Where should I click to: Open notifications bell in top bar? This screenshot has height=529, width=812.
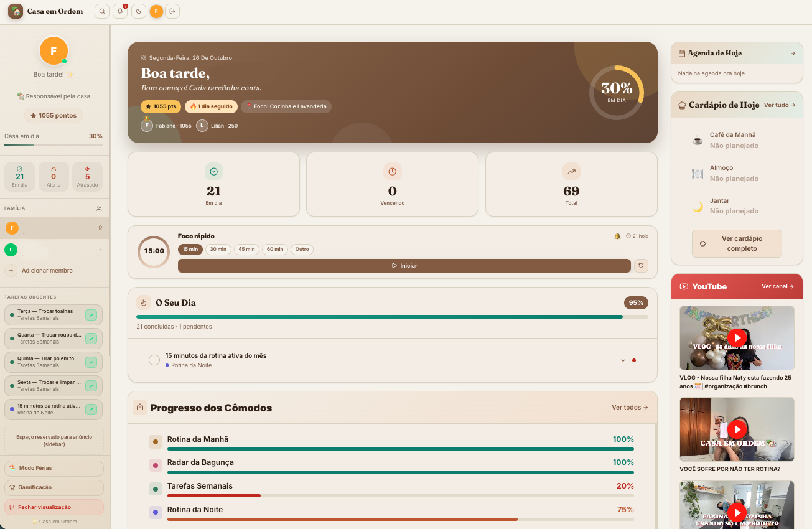point(120,11)
